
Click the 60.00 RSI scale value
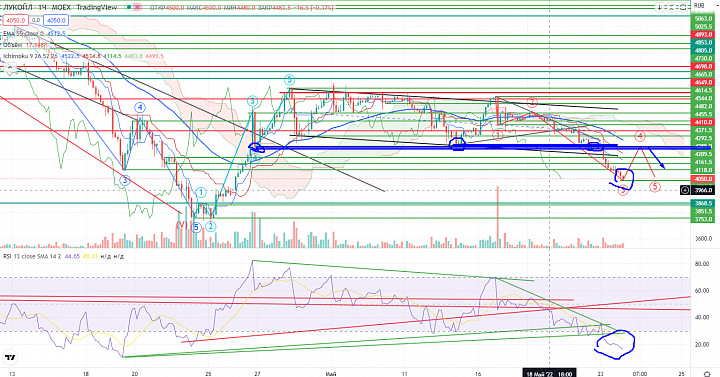[x=701, y=291]
